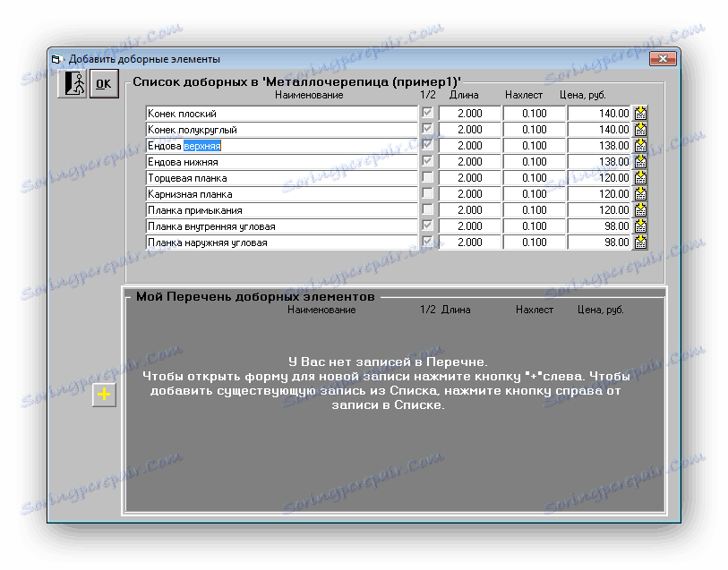The image size is (728, 570).
Task: Toggle 1/2 checkbox for Ендова верхняя
Action: (x=428, y=145)
